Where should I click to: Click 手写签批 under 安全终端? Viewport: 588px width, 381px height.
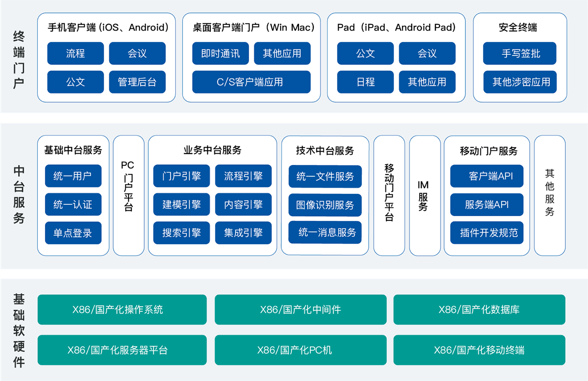click(520, 53)
